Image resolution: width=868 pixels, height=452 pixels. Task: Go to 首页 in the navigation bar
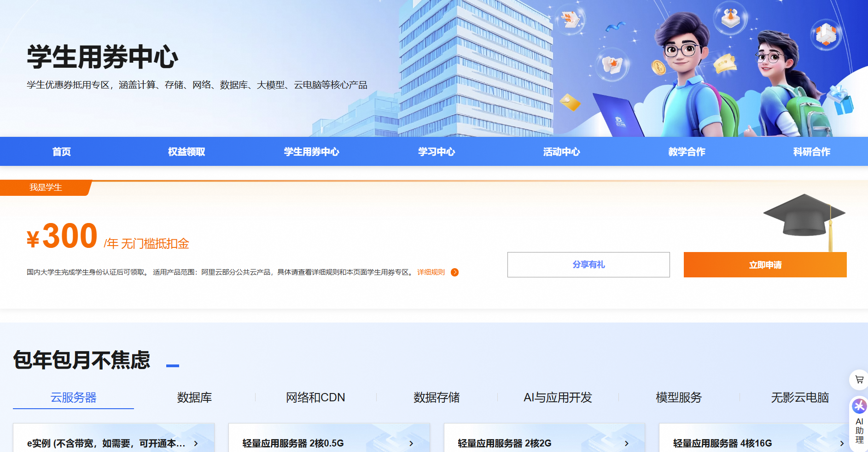(x=62, y=152)
